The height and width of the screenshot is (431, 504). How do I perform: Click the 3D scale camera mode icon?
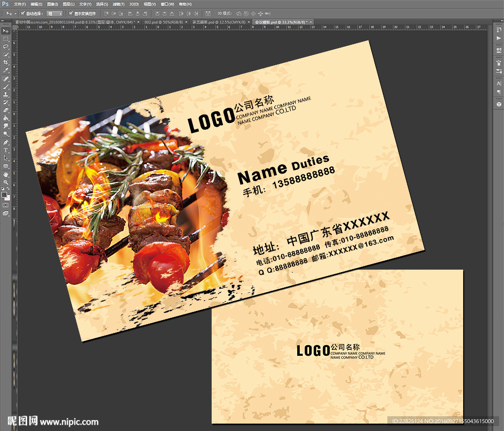pyautogui.click(x=268, y=13)
